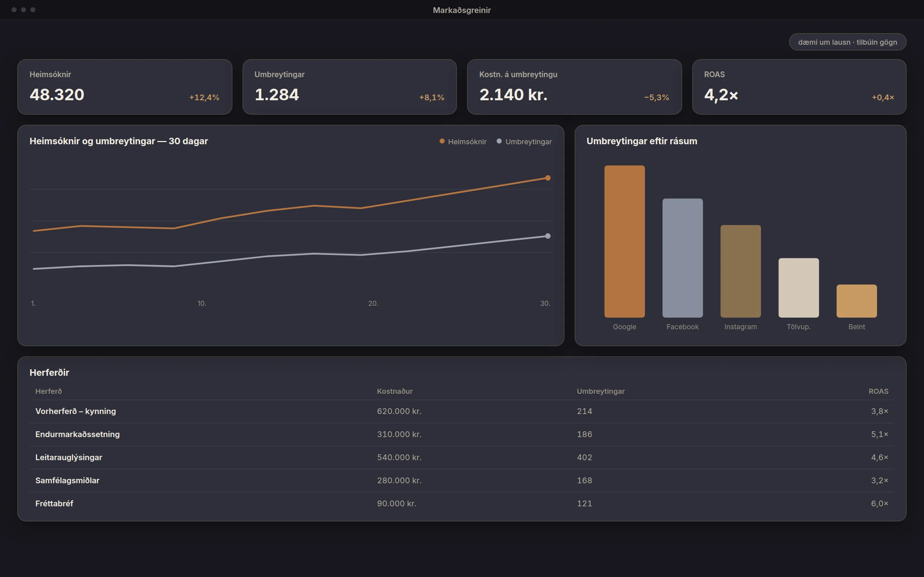
Task: Sort table by ROAS column header
Action: [x=878, y=391]
